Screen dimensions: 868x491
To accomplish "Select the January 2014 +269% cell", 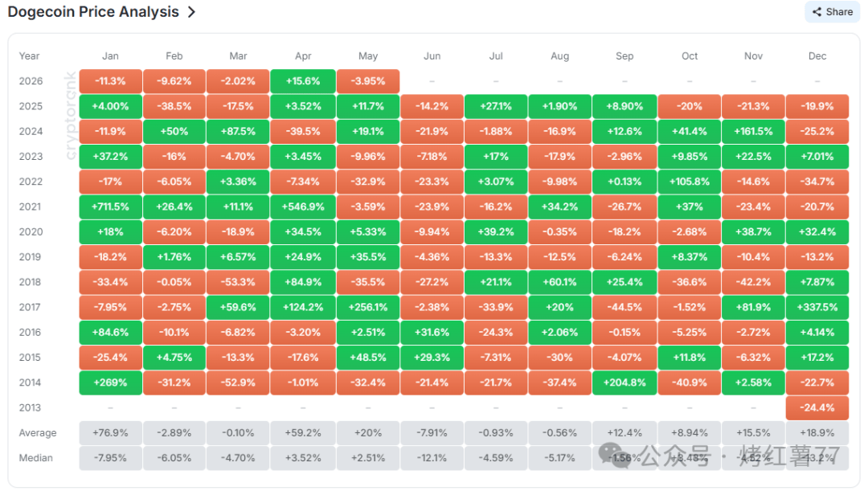I will click(110, 383).
